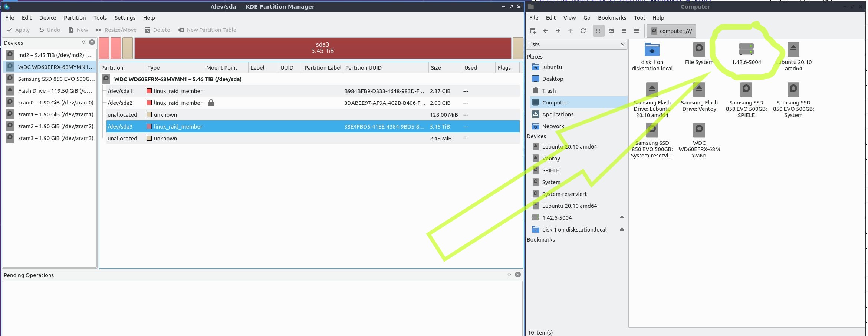Select unallocated 2.48 MiB row
This screenshot has width=868, height=336.
coord(313,139)
